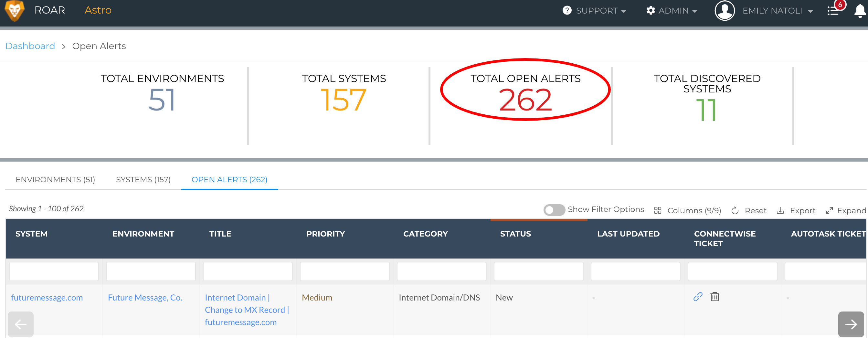Screen dimensions: 868x338
Task: Navigate back via the Dashboard breadcrumb
Action: 30,46
